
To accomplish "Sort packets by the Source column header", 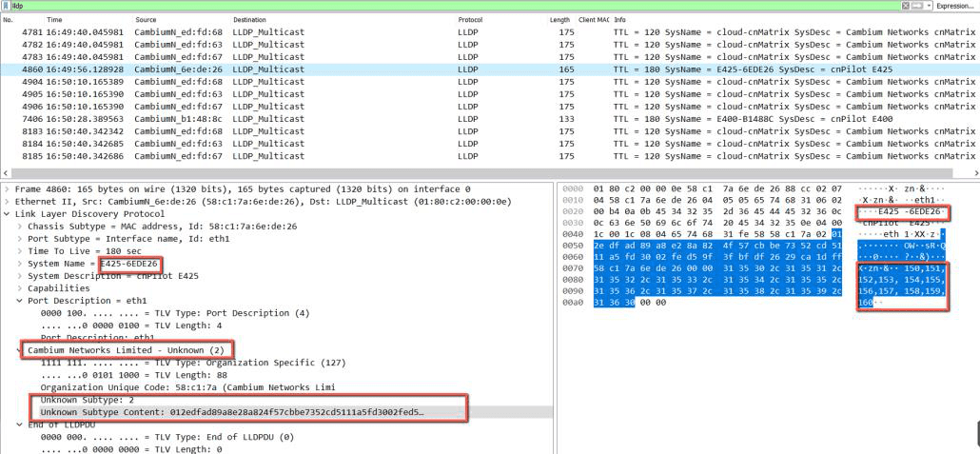I will tap(146, 20).
